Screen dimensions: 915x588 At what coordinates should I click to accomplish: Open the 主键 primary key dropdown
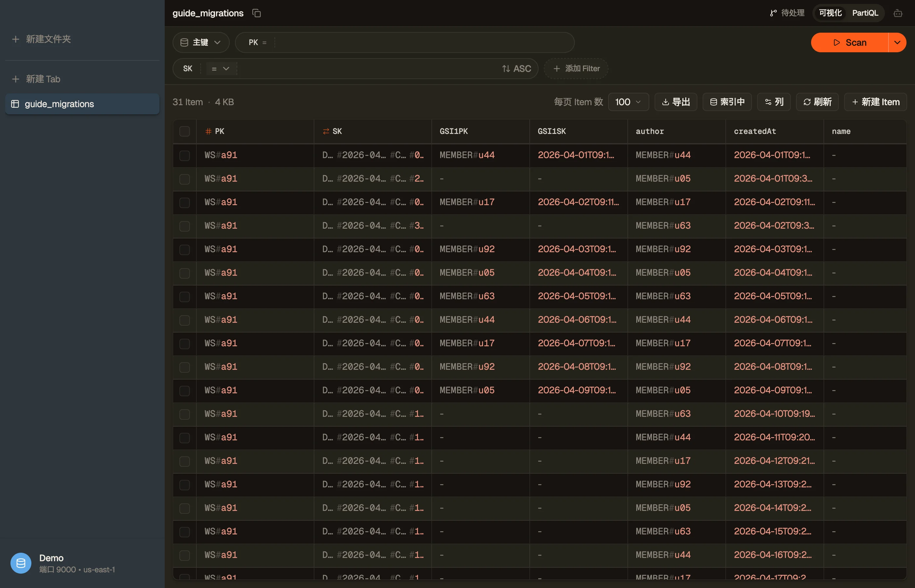(201, 42)
